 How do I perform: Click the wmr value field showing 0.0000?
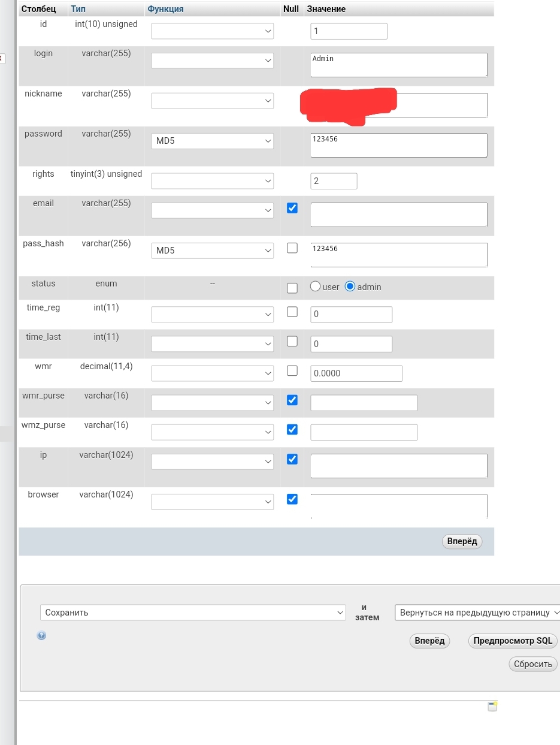[356, 373]
